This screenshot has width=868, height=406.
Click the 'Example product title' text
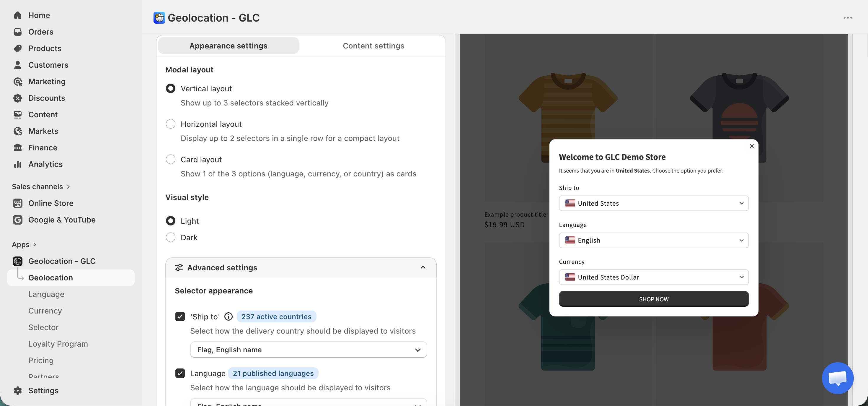pos(515,214)
